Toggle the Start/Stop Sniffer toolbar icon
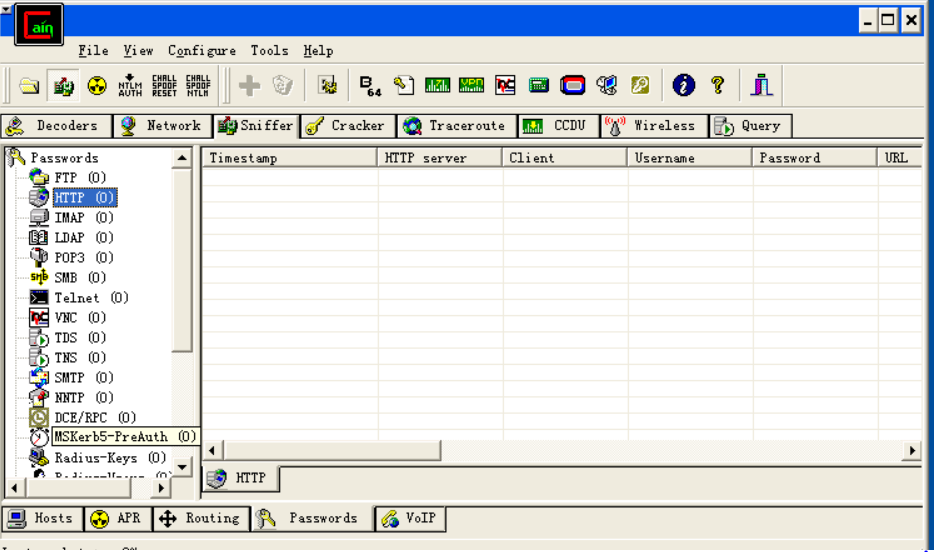This screenshot has width=934, height=552. 63,86
